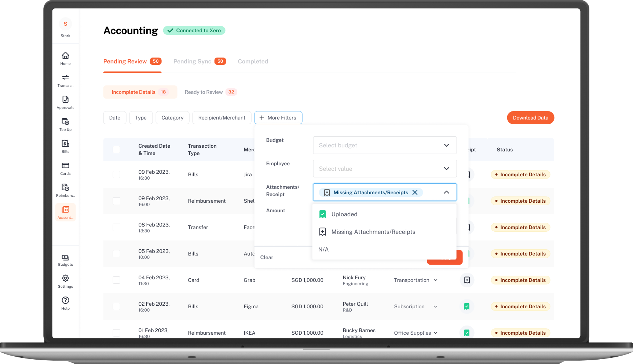Clear all filters in panel
633x364 pixels.
(267, 257)
